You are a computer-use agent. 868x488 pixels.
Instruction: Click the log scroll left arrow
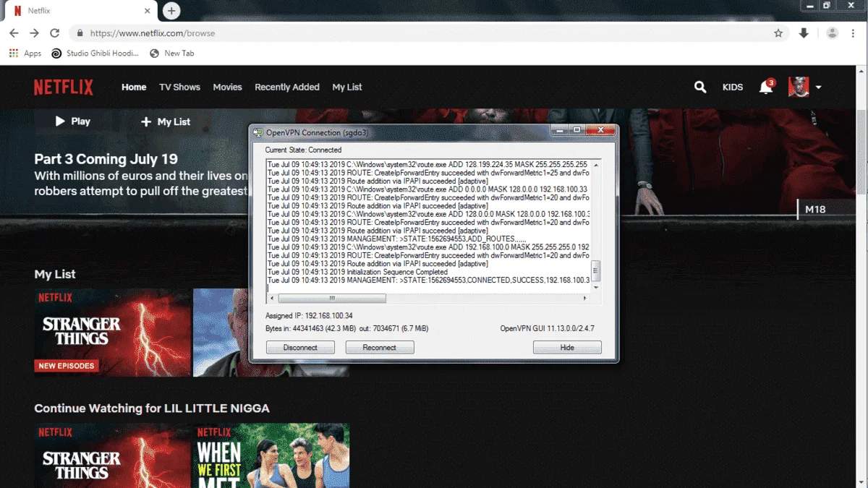coord(272,298)
